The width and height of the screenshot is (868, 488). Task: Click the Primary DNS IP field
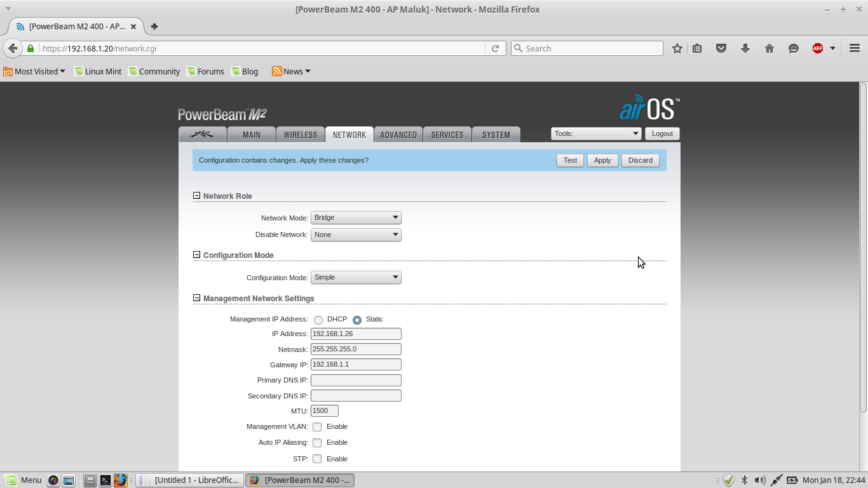tap(356, 380)
